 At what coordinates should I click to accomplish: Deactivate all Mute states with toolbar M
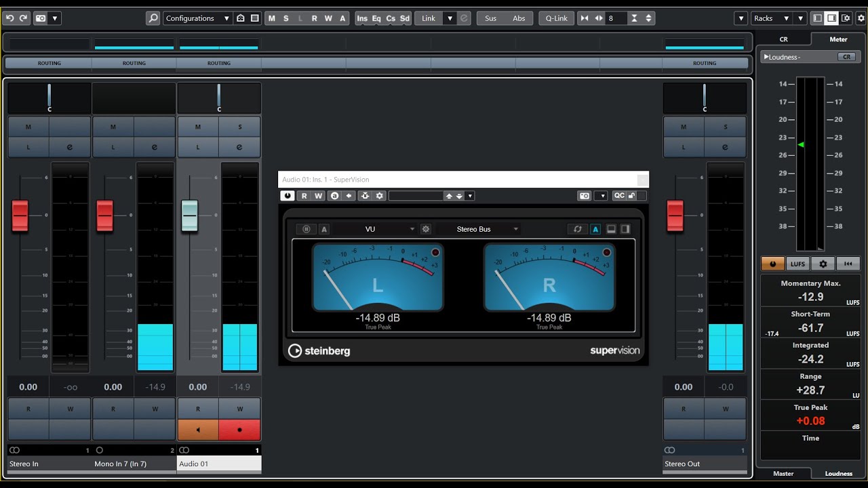point(272,18)
